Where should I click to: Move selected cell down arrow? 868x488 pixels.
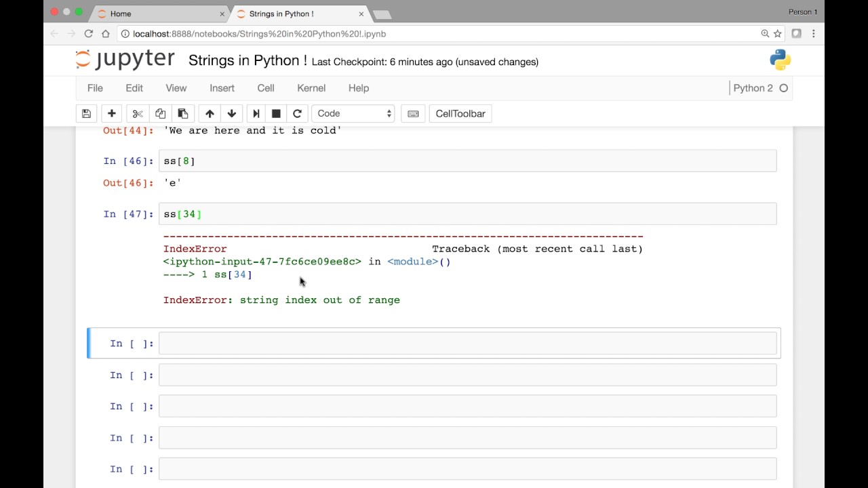coord(232,114)
